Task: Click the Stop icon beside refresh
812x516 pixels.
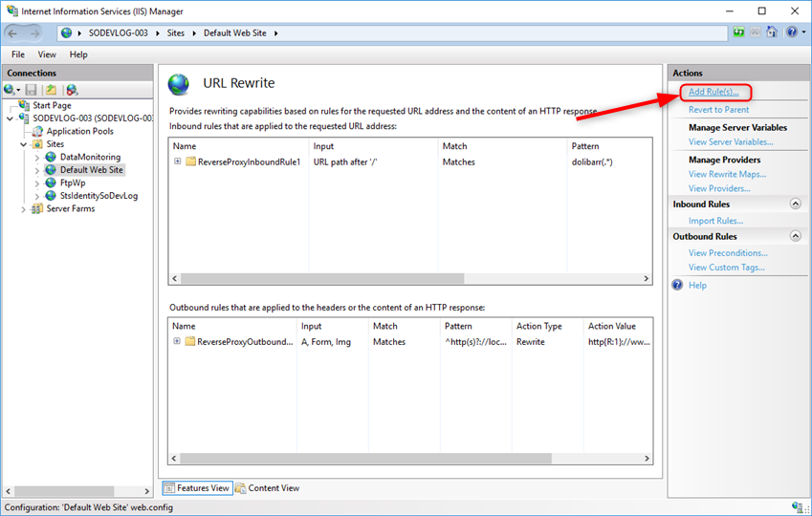Action: 756,32
